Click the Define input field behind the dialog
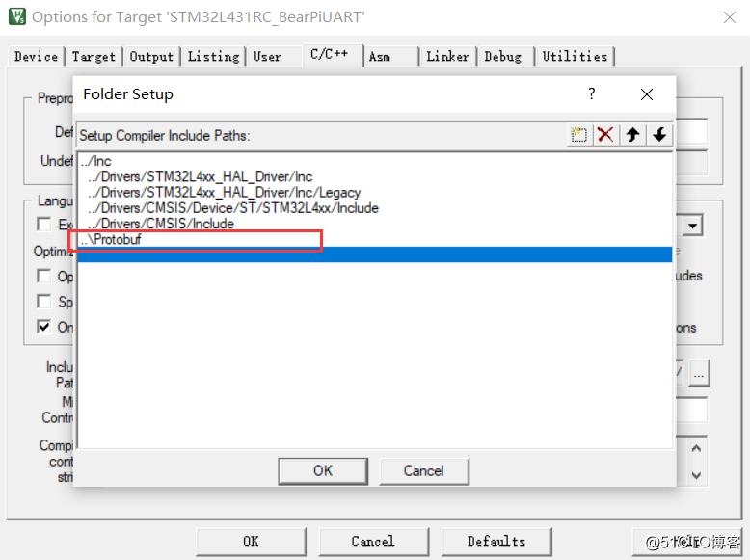Screen dimensions: 750x560 tap(691, 131)
